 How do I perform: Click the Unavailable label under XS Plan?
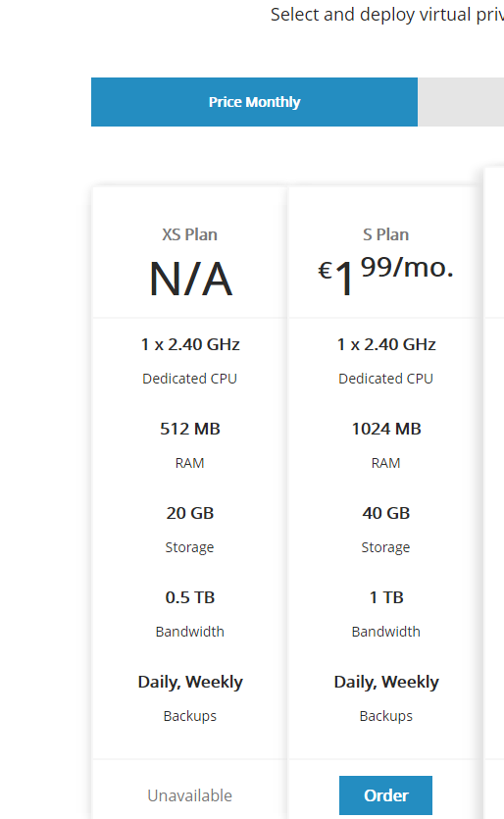pyautogui.click(x=189, y=795)
